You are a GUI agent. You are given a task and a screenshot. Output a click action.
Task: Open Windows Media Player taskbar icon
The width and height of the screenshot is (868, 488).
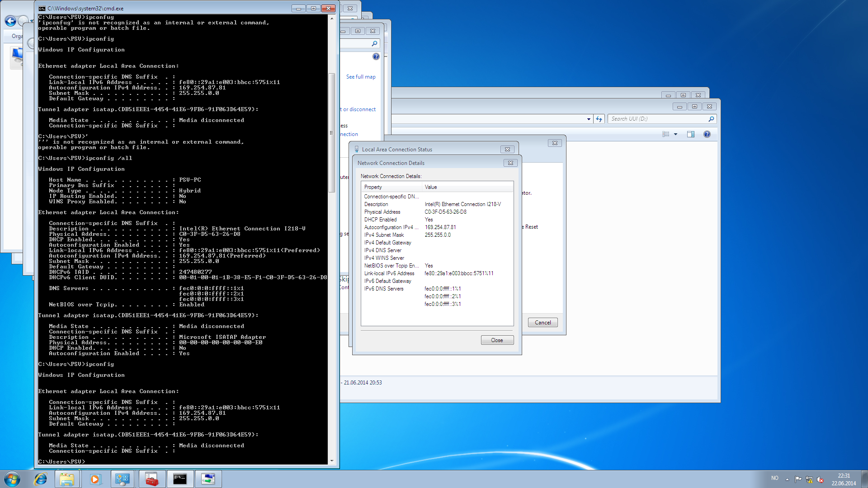click(x=95, y=479)
